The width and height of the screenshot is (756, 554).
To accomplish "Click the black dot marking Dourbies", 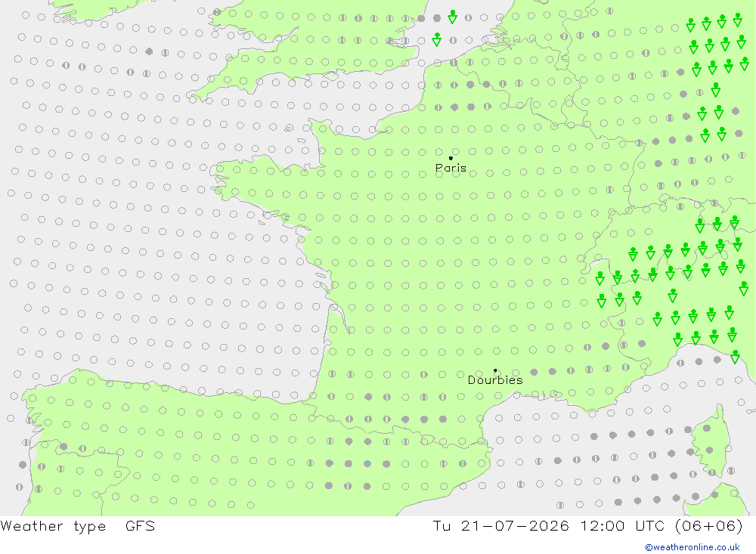I will pos(495,370).
